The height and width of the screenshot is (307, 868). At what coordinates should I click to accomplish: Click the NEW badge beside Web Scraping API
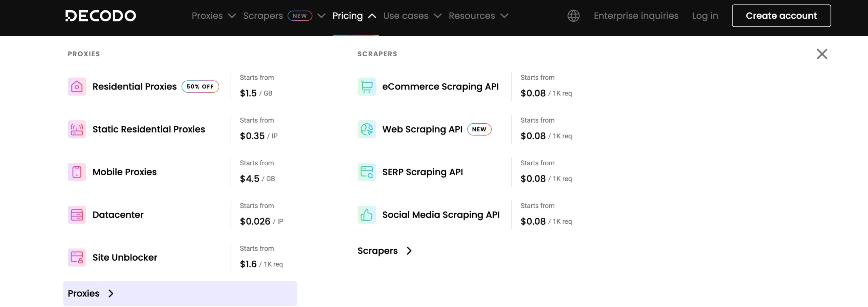pyautogui.click(x=479, y=129)
